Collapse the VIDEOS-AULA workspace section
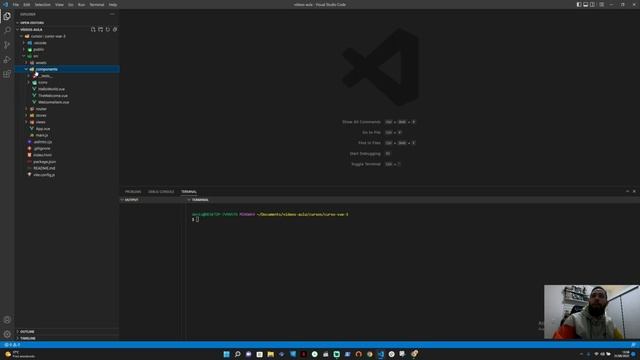The height and width of the screenshot is (360, 640). click(31, 29)
